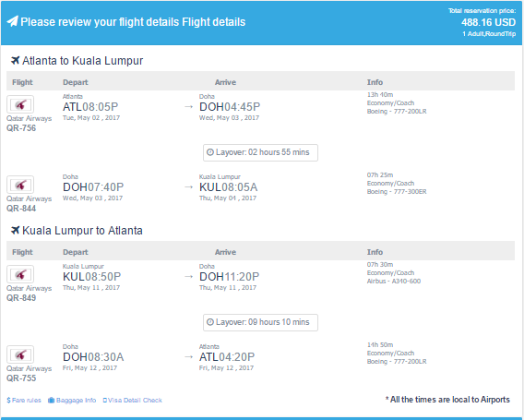Click the clock icon in 09 hours 10 mins layover

click(x=210, y=322)
